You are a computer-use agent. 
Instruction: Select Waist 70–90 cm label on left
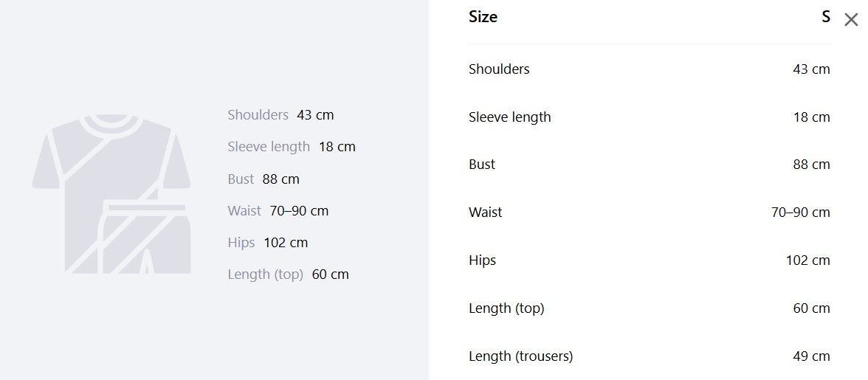(278, 211)
